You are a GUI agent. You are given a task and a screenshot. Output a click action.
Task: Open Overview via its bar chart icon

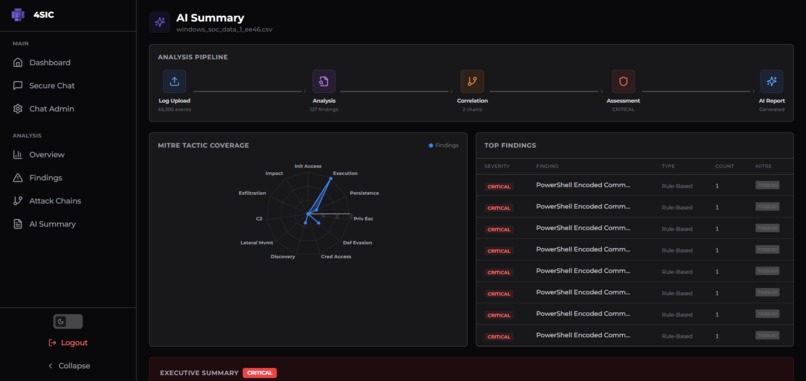coord(18,155)
